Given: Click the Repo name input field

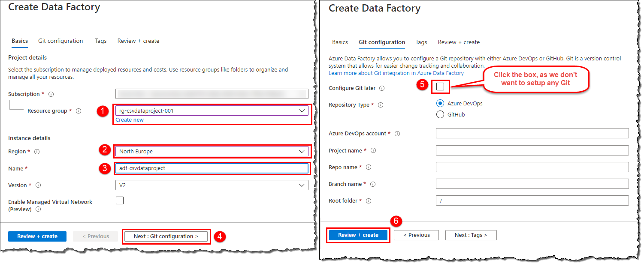Looking at the screenshot, I should (x=532, y=167).
